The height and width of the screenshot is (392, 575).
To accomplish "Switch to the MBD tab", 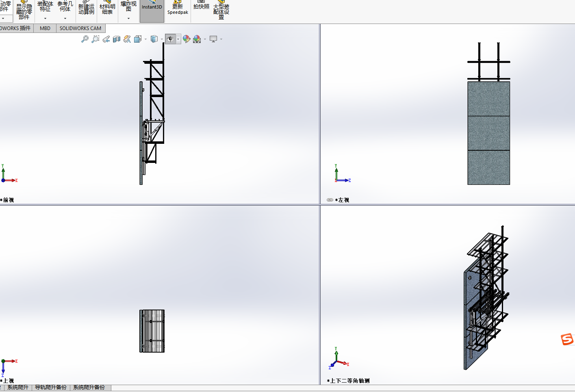I will click(45, 28).
